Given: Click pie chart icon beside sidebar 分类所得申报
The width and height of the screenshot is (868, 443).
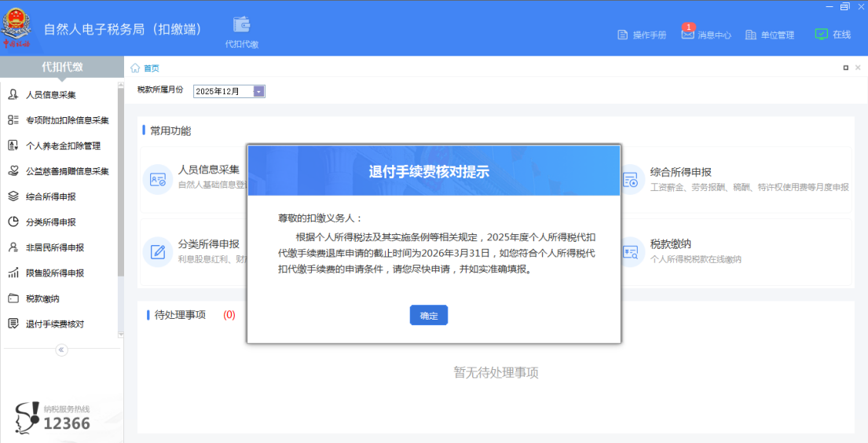Looking at the screenshot, I should pyautogui.click(x=13, y=222).
